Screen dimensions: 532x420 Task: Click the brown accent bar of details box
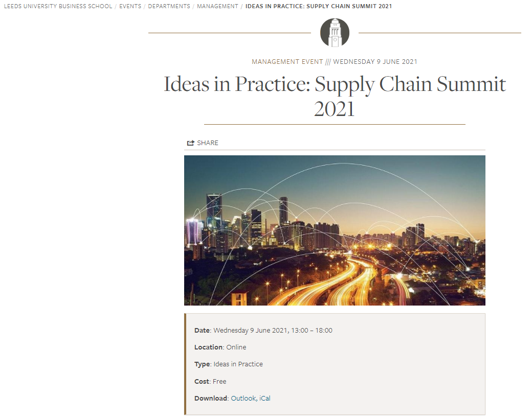pyautogui.click(x=185, y=364)
